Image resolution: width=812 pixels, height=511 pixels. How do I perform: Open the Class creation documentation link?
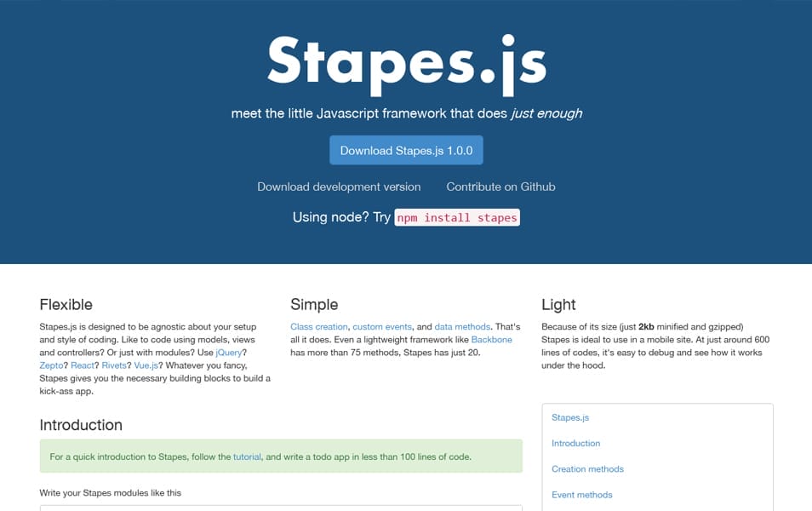pyautogui.click(x=318, y=326)
